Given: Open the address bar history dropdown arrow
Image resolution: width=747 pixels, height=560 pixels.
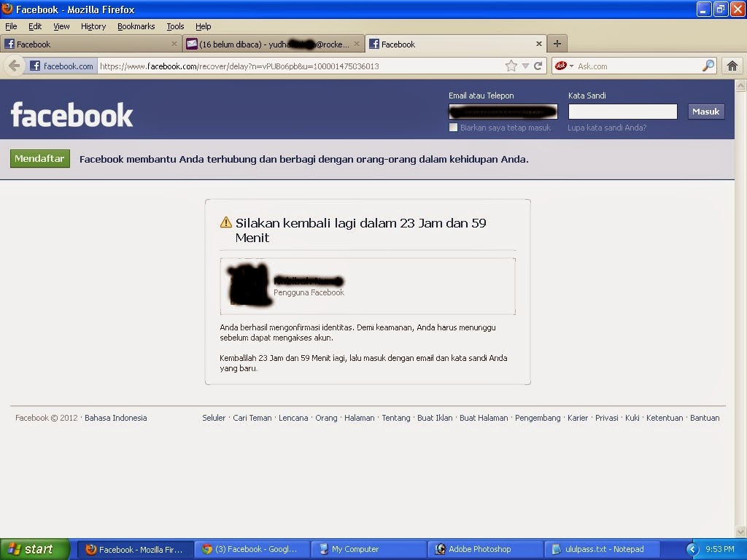Looking at the screenshot, I should pyautogui.click(x=525, y=66).
